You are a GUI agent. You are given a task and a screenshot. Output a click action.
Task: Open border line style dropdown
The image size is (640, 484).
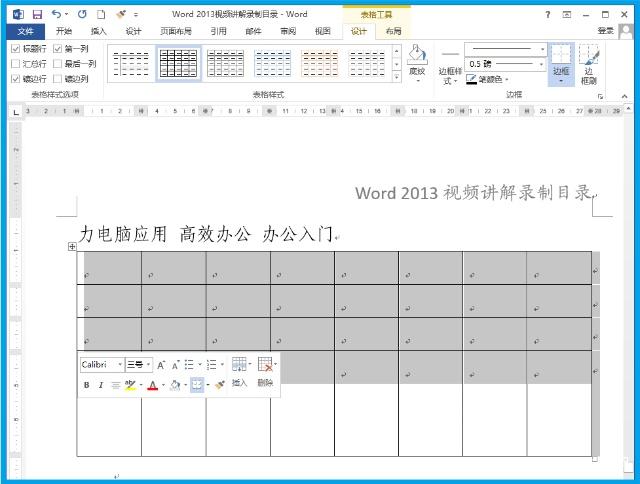[x=542, y=49]
